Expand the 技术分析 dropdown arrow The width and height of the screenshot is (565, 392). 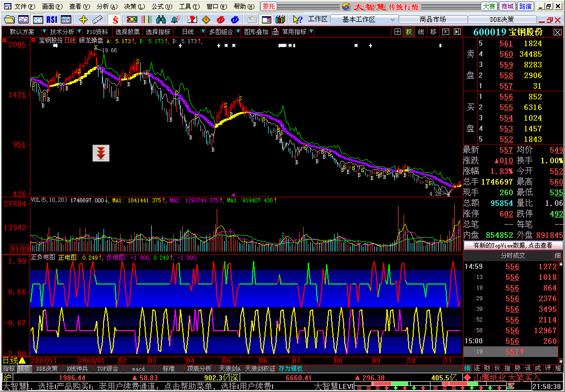coord(79,31)
